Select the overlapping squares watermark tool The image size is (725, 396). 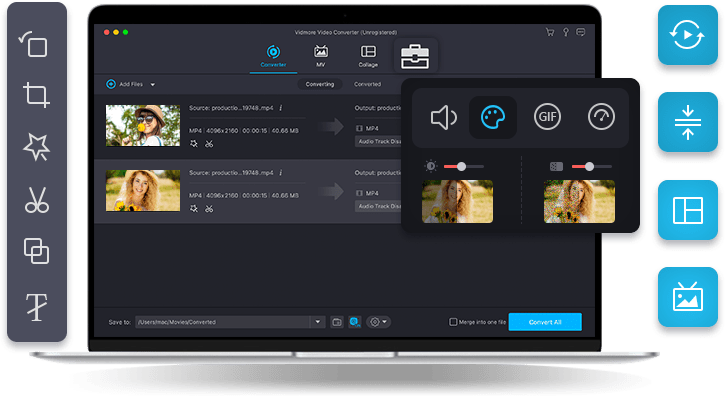pyautogui.click(x=36, y=251)
